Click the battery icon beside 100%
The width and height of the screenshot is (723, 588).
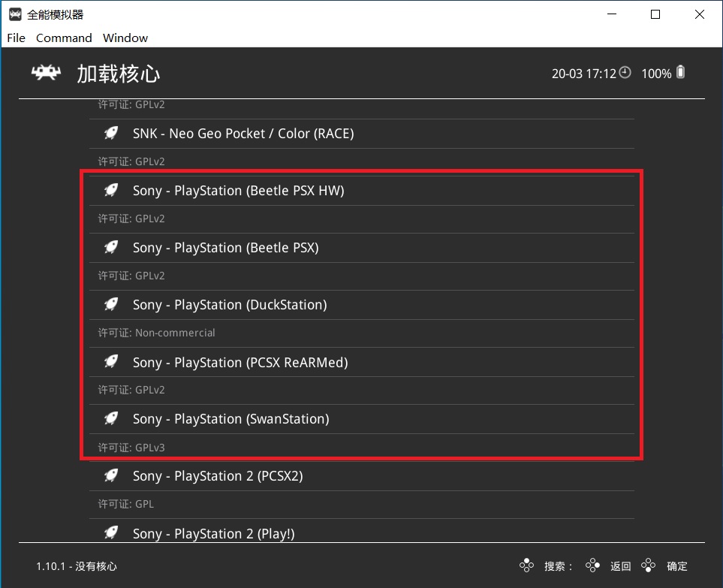point(679,72)
